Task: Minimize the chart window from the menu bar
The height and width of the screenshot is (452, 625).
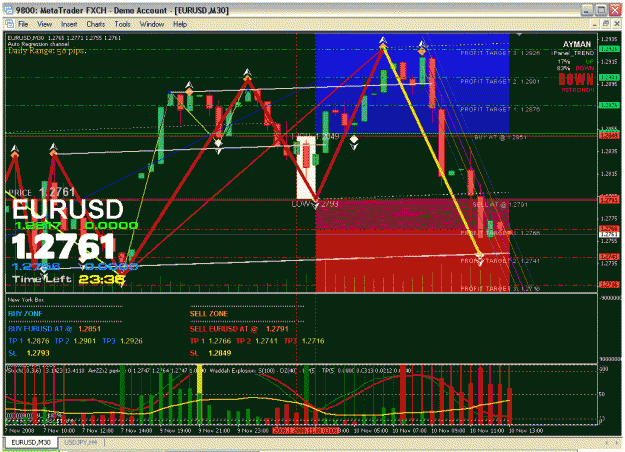Action: click(x=595, y=24)
